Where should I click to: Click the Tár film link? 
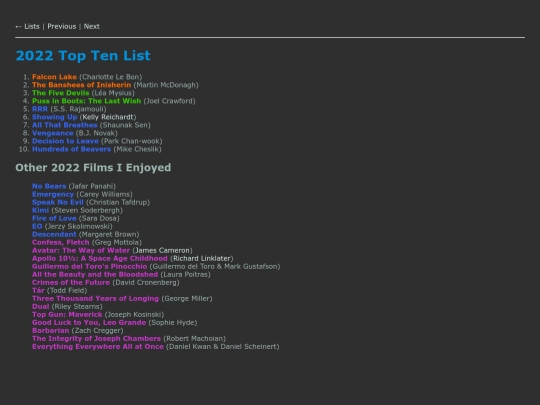point(38,290)
